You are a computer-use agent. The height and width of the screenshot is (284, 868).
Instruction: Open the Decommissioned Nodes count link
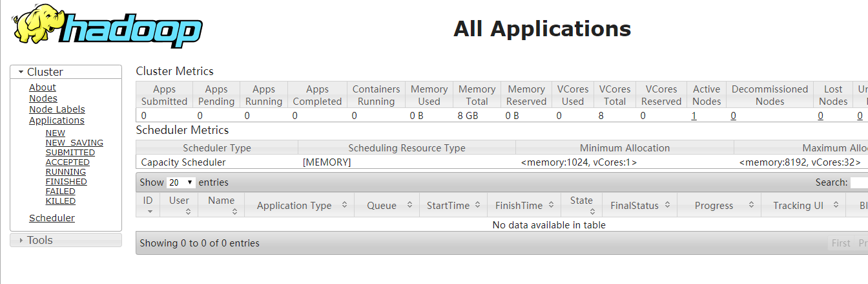click(734, 116)
